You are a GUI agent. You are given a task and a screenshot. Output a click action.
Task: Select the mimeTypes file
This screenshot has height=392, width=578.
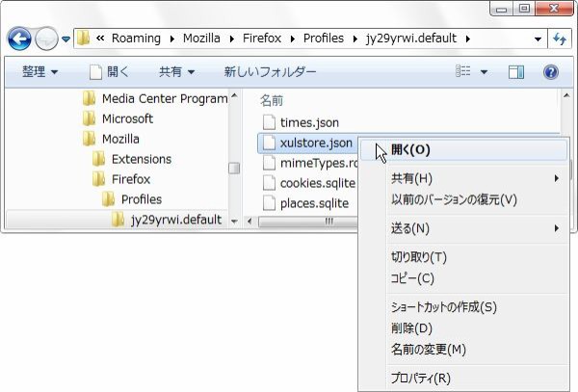point(309,163)
